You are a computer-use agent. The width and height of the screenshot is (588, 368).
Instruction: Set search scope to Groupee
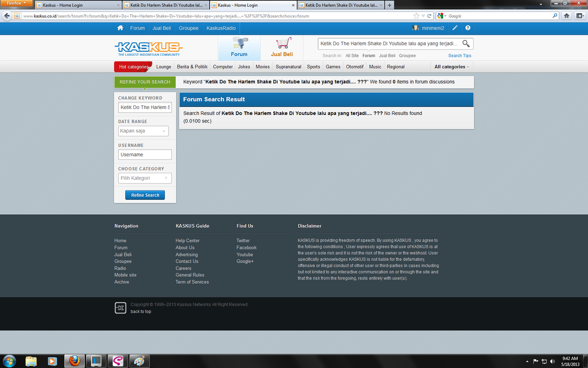pos(407,56)
